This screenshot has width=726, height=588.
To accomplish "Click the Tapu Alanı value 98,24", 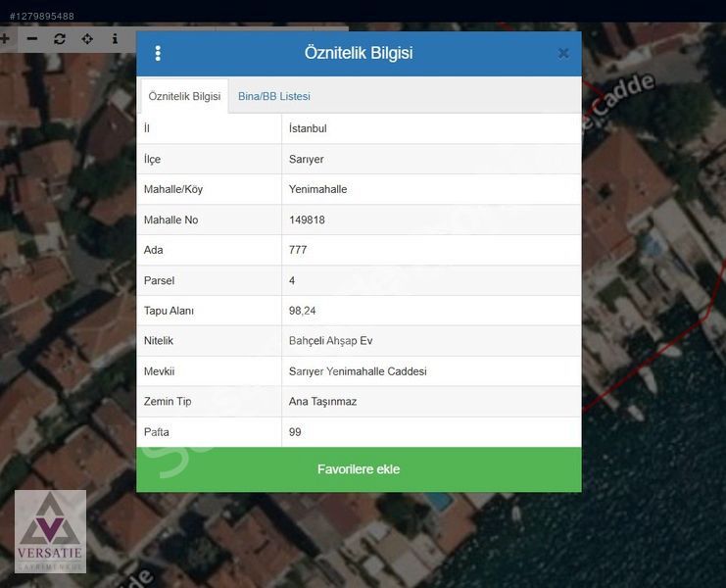I will pos(302,311).
